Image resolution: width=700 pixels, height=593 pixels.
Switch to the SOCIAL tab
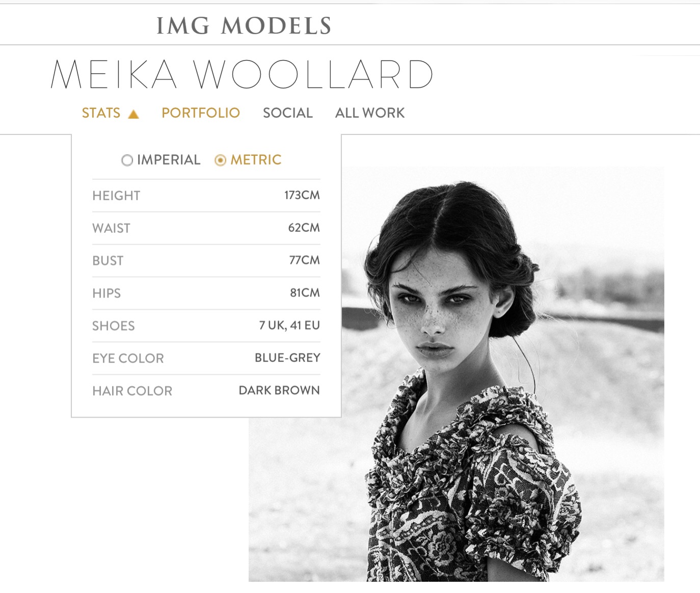pos(288,113)
